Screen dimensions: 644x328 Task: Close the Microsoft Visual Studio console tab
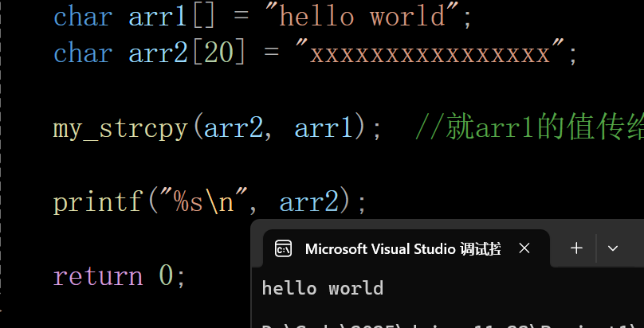coord(524,248)
